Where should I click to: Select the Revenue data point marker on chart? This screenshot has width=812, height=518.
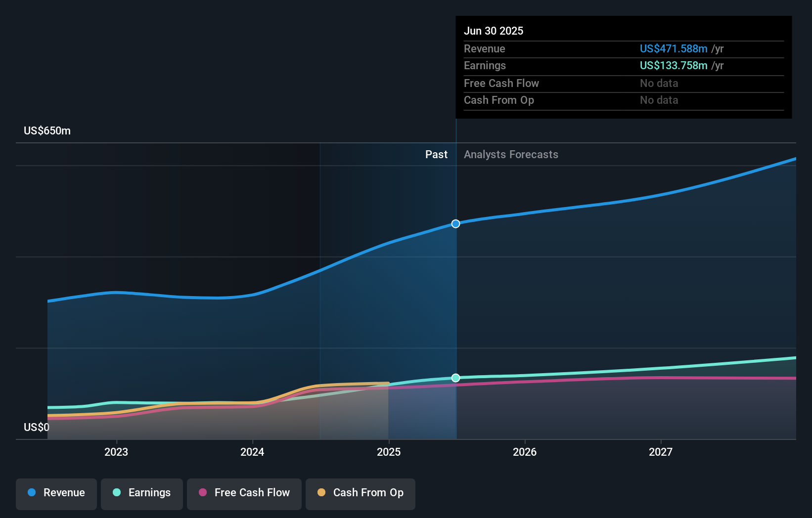[455, 223]
